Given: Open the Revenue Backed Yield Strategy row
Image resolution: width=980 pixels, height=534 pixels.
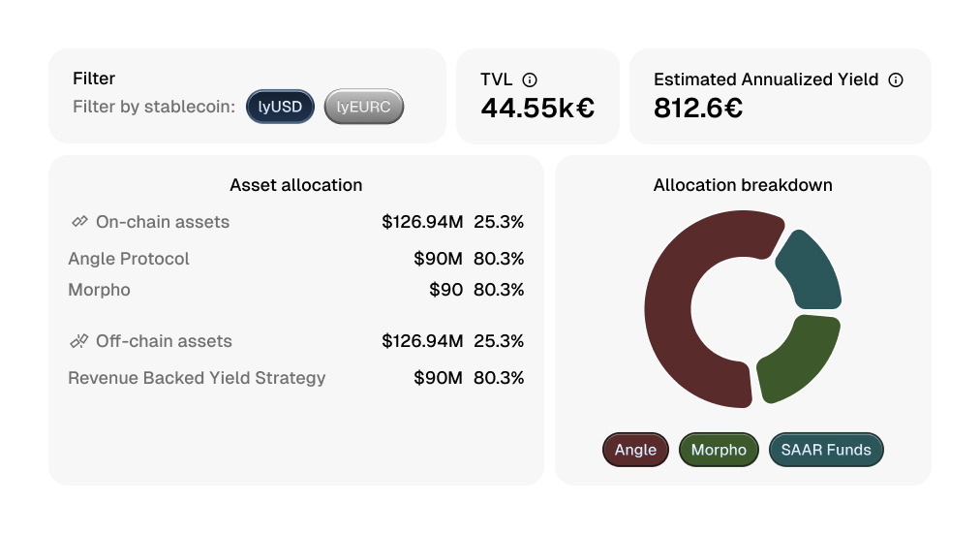Looking at the screenshot, I should (197, 378).
